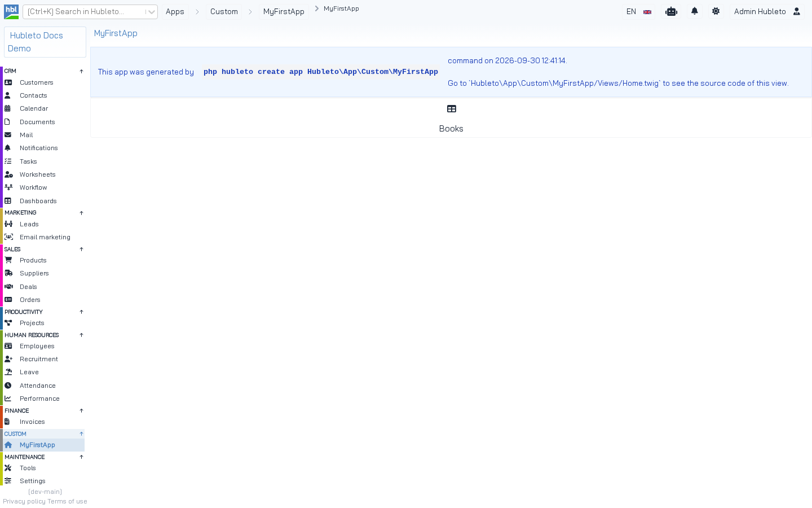Collapse the MARKETING section arrow
The height and width of the screenshot is (508, 812).
[x=81, y=213]
